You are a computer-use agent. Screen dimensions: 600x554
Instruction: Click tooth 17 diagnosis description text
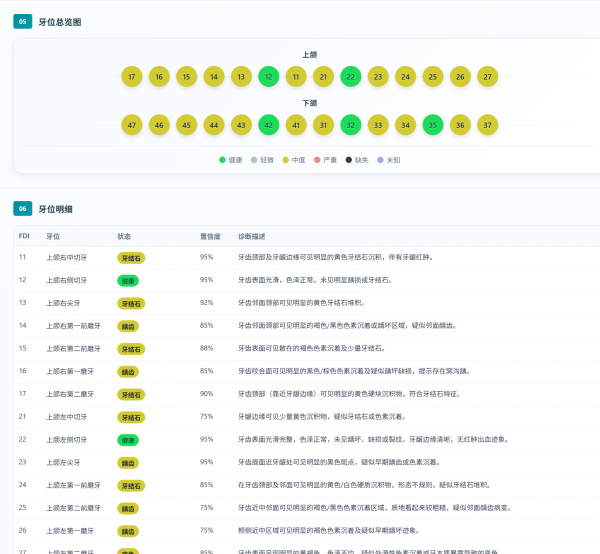click(x=349, y=394)
